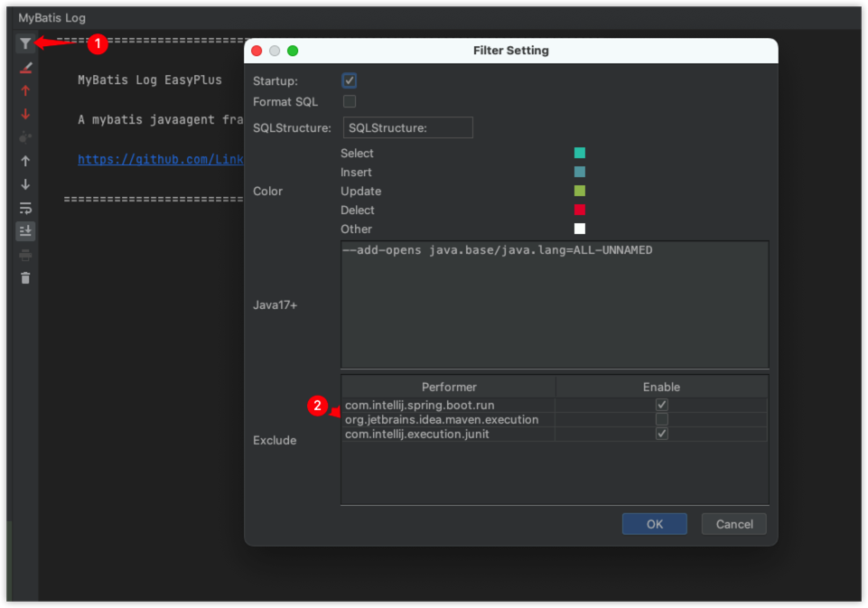Clear the log with the trash icon

24,277
